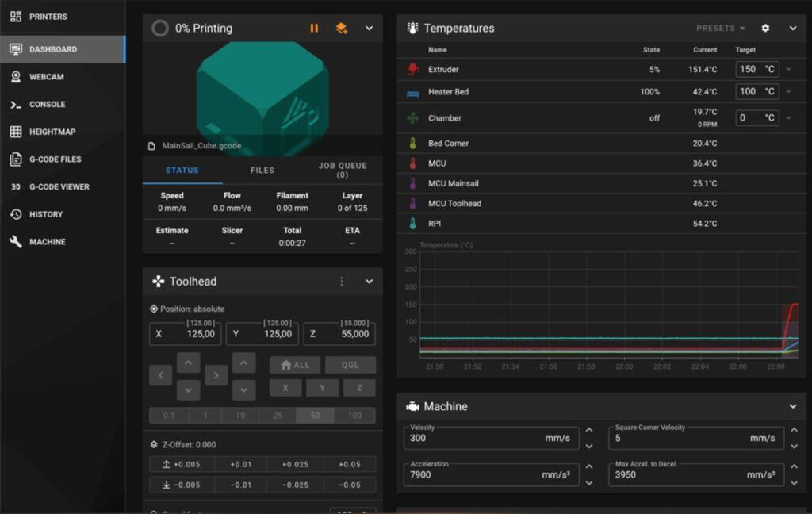
Task: Collapse the Toolhead panel
Action: pos(368,281)
